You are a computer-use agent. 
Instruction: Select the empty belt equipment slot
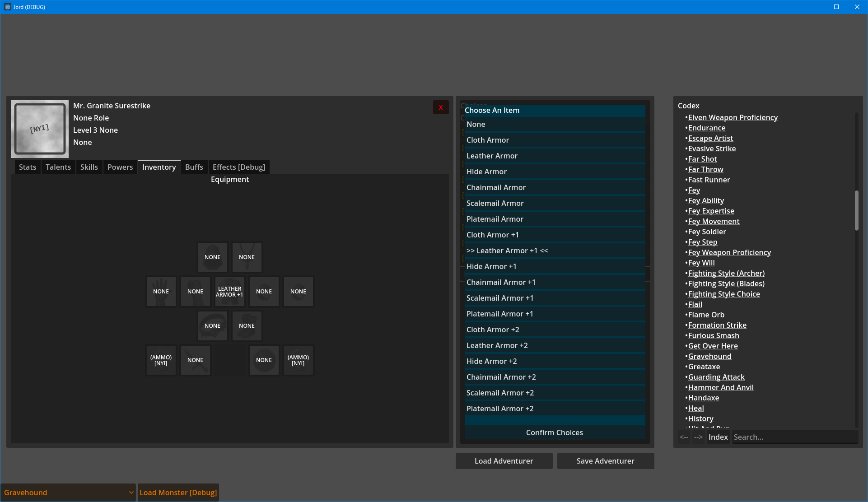point(212,326)
